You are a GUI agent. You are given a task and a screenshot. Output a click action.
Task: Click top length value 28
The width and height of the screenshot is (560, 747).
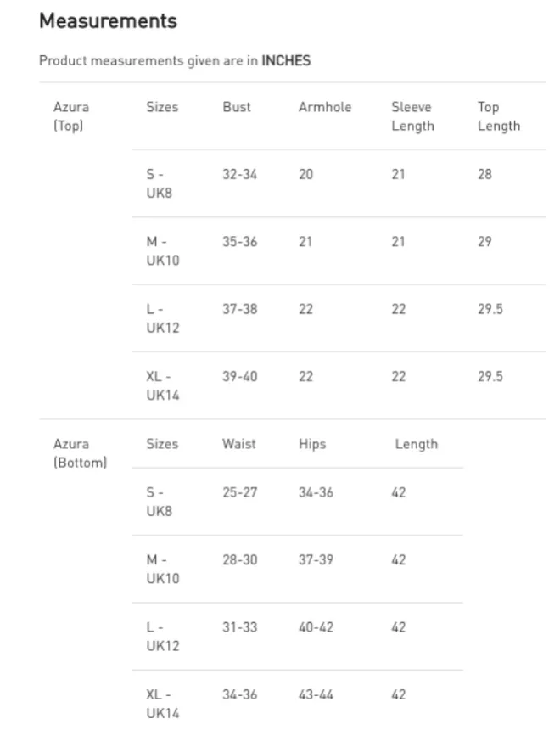pyautogui.click(x=484, y=174)
